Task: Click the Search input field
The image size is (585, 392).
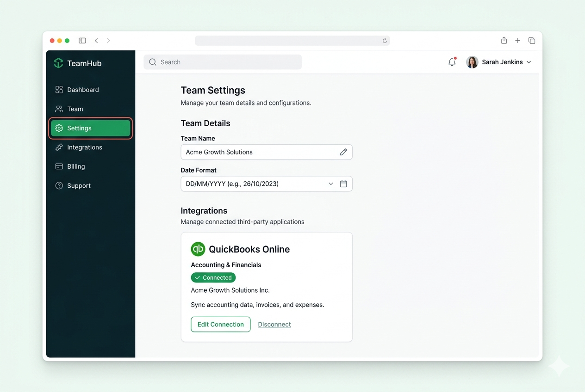Action: coord(223,62)
